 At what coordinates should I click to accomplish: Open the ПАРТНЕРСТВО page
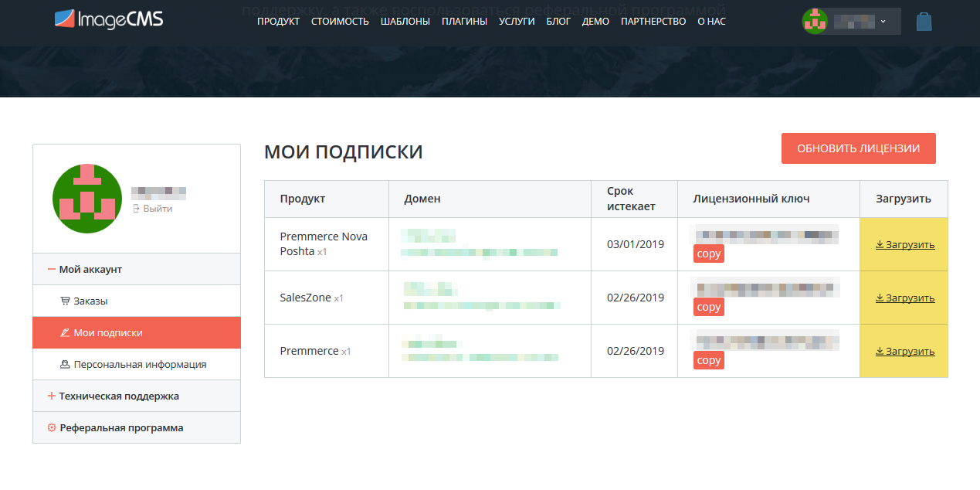(x=653, y=22)
